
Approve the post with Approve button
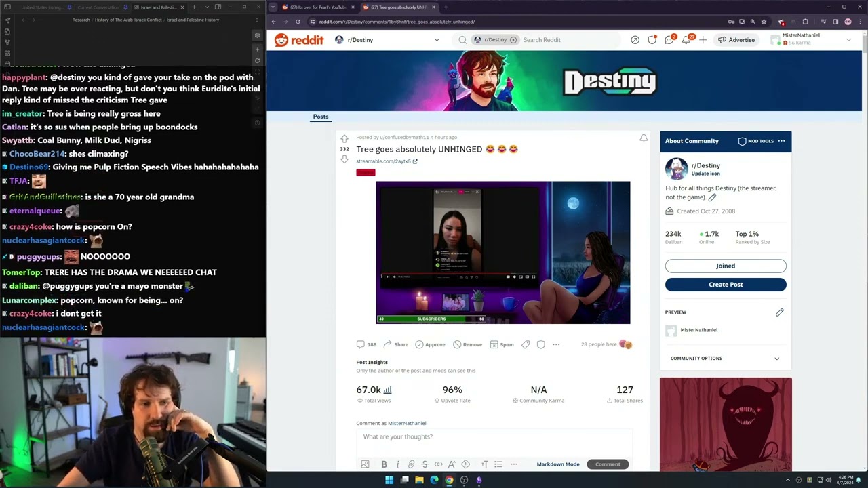click(x=430, y=344)
